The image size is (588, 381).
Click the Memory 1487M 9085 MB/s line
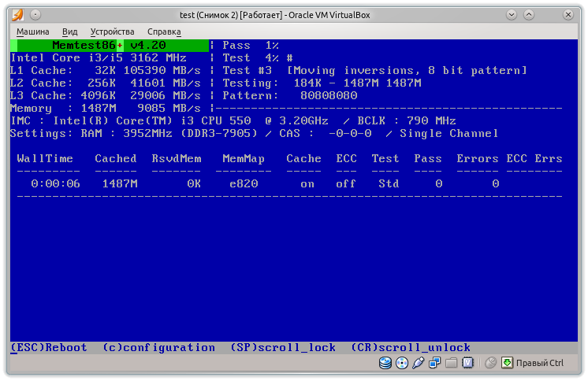click(106, 109)
